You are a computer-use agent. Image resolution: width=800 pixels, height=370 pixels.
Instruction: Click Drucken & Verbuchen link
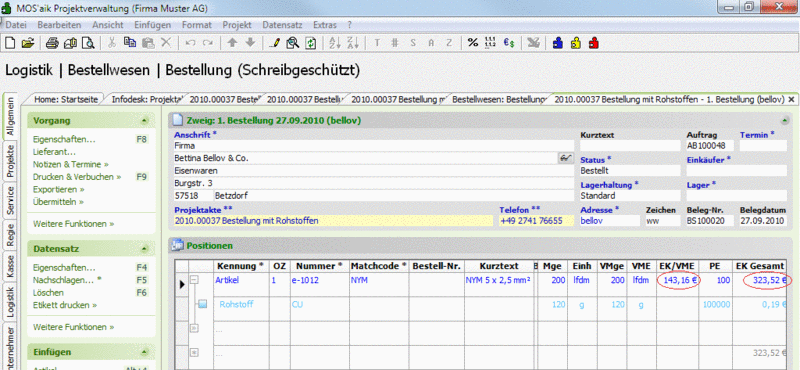coord(77,177)
